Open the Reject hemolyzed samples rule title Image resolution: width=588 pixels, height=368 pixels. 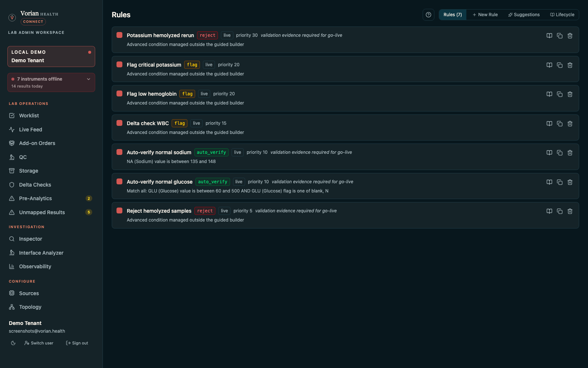tap(159, 211)
